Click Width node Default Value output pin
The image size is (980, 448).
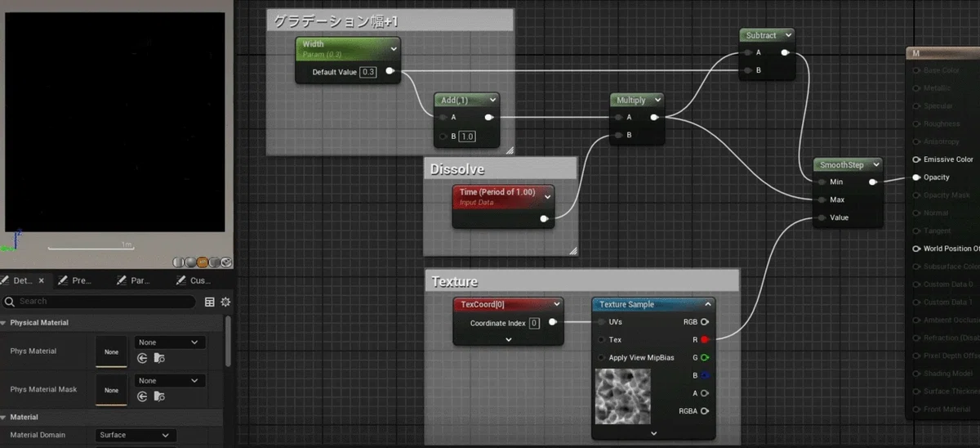pyautogui.click(x=390, y=72)
